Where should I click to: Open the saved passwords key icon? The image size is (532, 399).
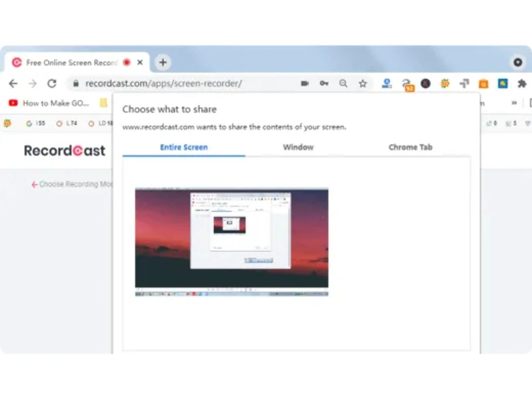click(x=324, y=83)
